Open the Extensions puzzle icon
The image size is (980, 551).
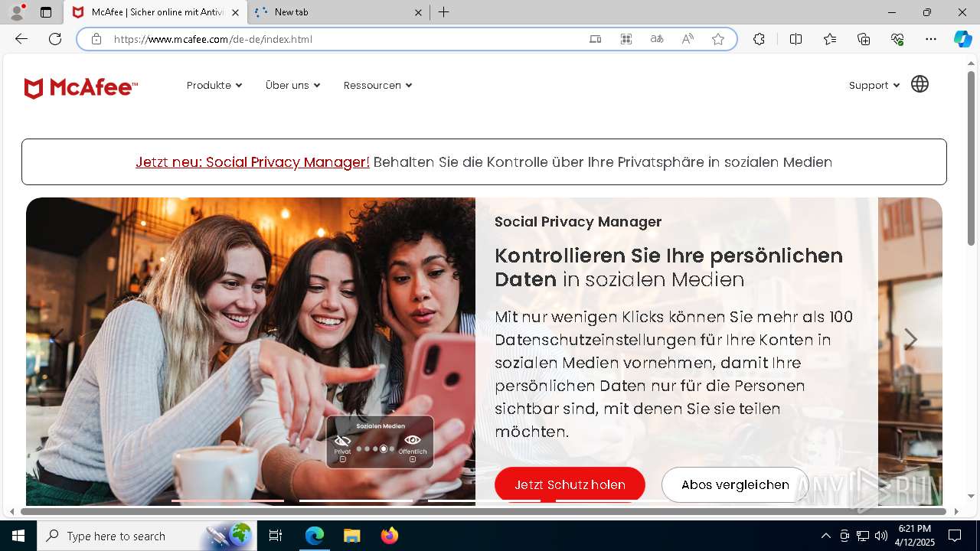[759, 39]
